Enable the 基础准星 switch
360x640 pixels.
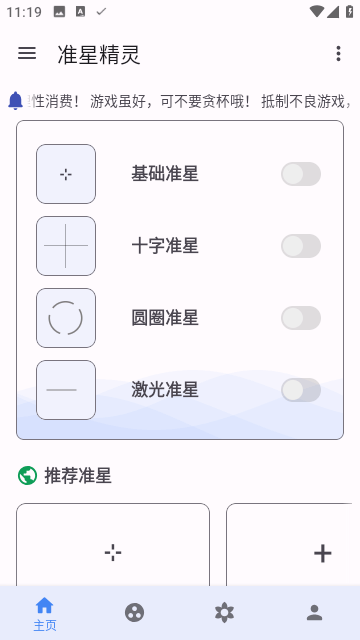(x=301, y=174)
